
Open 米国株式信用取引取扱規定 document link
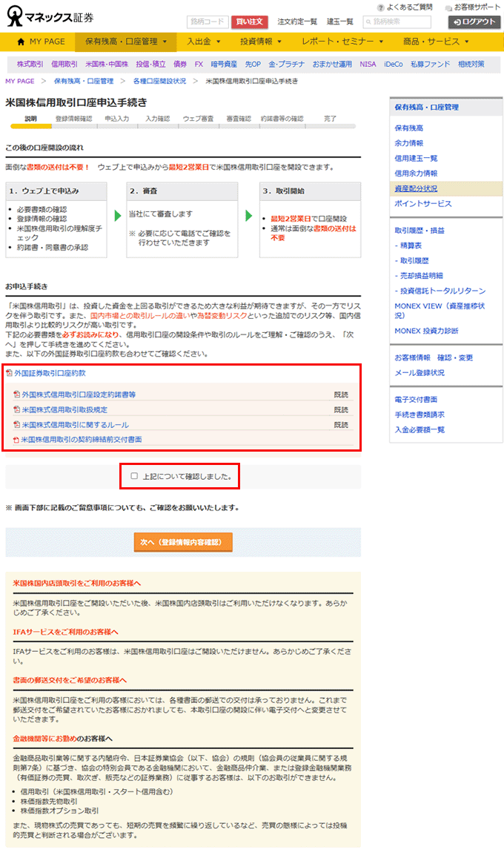click(64, 410)
